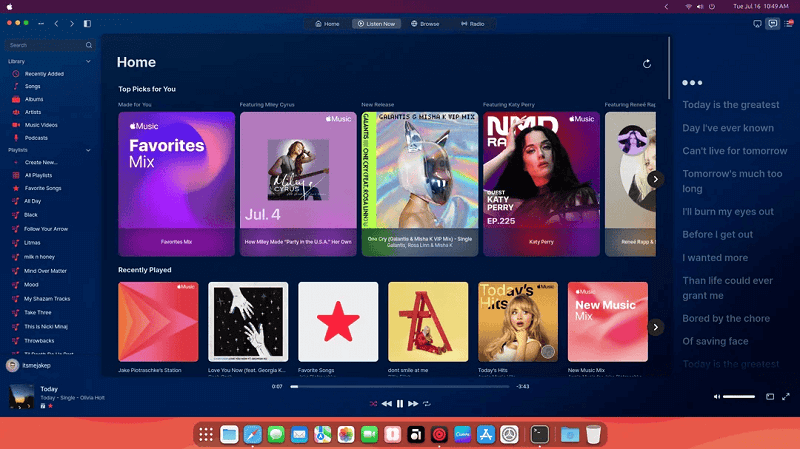Open Terminal from the dock
This screenshot has width=800, height=449.
(x=539, y=435)
